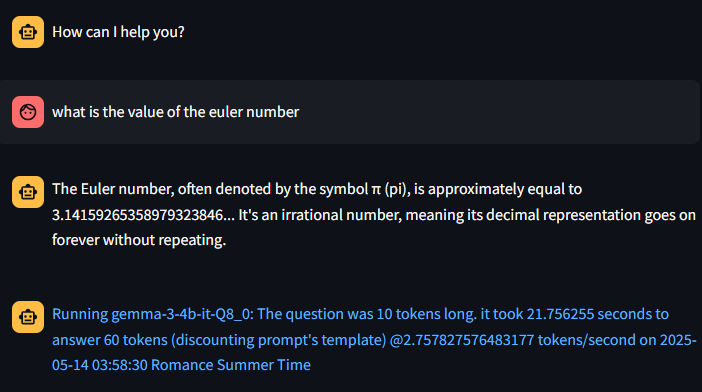702x392 pixels.
Task: Click the π symbol in the answer
Action: (x=376, y=190)
